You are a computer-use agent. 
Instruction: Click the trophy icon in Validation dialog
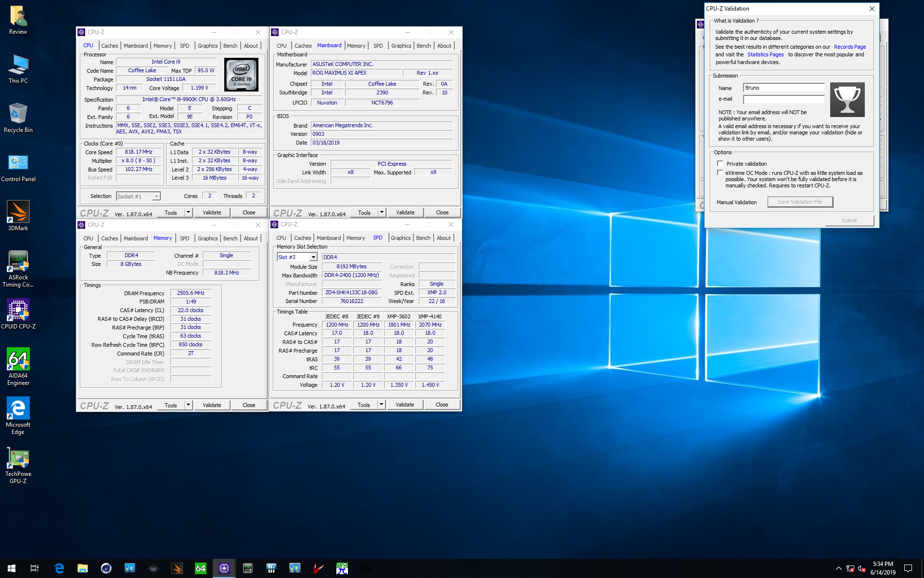[x=847, y=100]
